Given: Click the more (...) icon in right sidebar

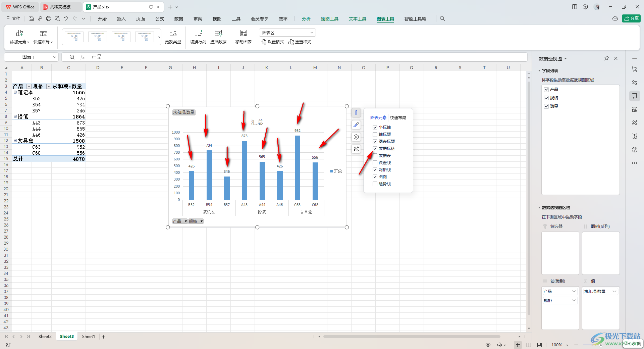Looking at the screenshot, I should (x=635, y=163).
